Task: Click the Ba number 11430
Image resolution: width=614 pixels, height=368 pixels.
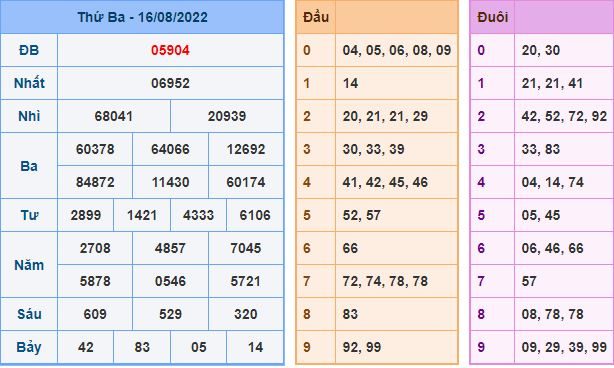Action: 170,182
